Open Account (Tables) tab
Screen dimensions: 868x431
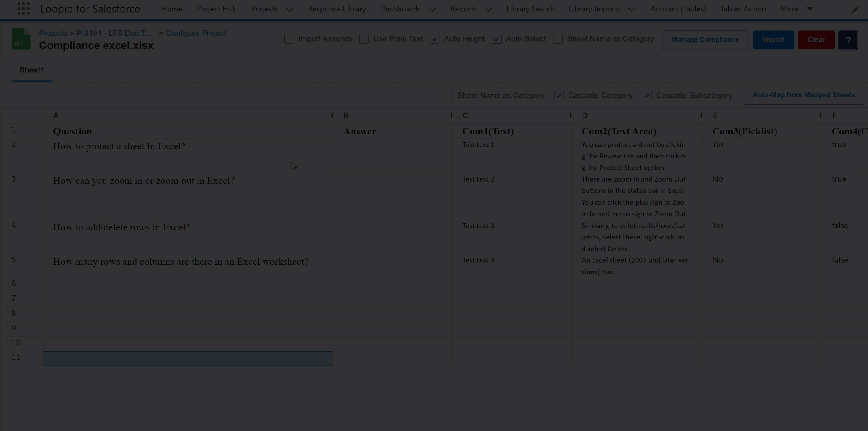pos(678,9)
